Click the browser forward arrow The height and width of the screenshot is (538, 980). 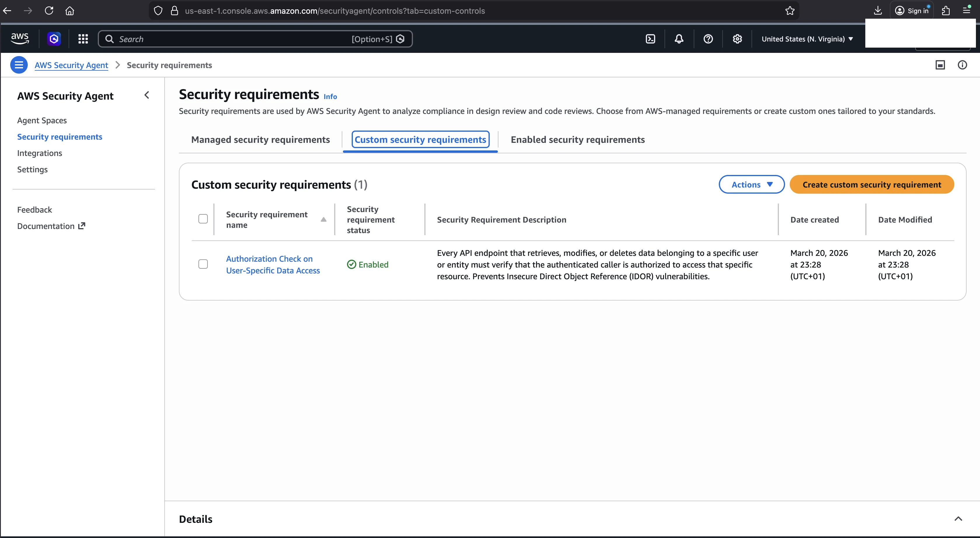click(x=28, y=11)
